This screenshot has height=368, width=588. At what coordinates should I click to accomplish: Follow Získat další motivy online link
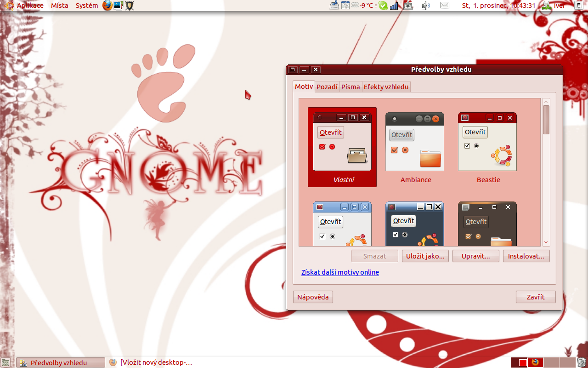click(340, 272)
